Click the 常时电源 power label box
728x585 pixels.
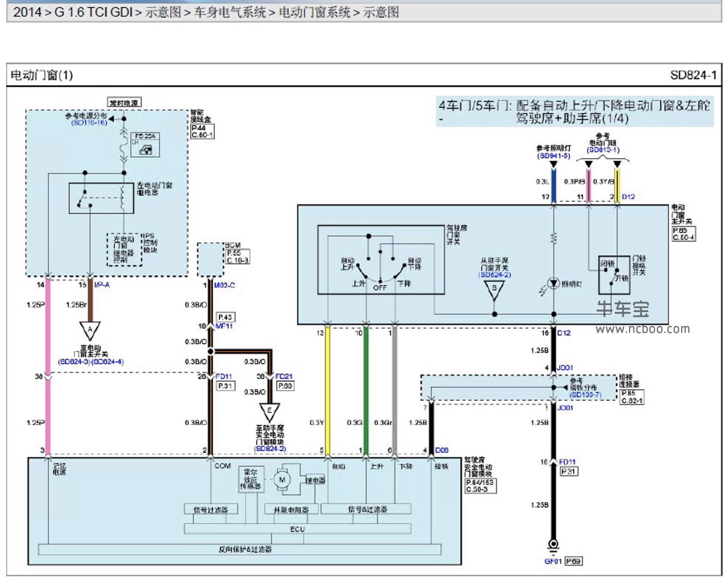(x=124, y=103)
